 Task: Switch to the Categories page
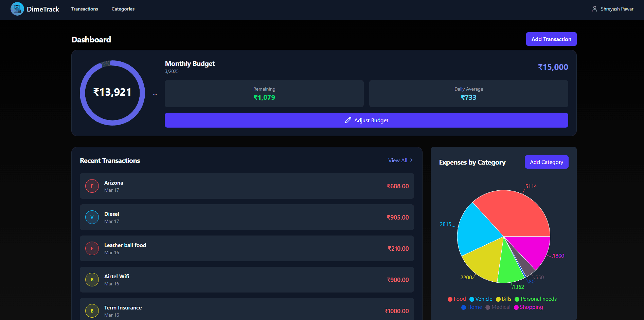pyautogui.click(x=123, y=9)
